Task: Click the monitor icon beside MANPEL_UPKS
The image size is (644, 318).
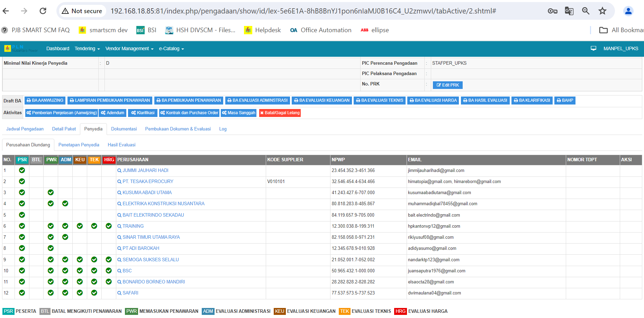Action: 593,48
